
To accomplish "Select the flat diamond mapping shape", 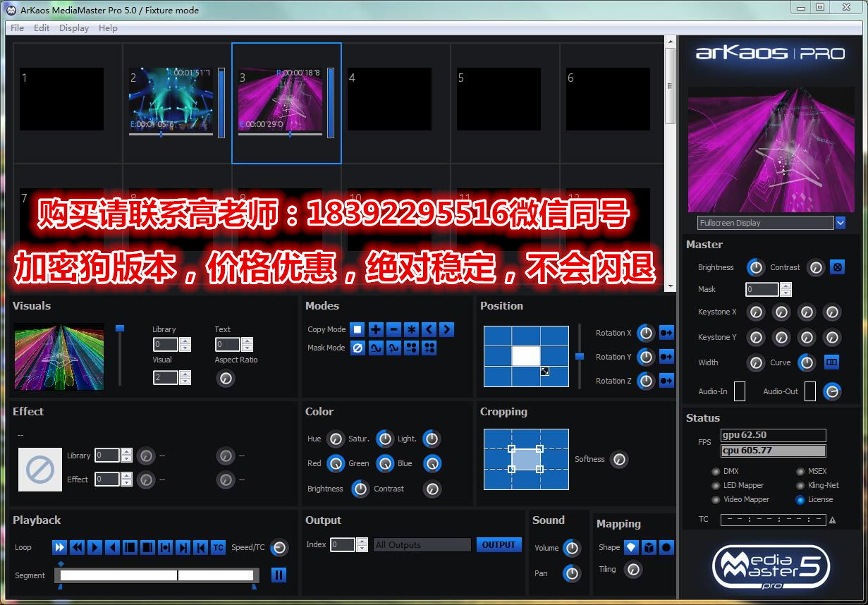I will pos(631,547).
